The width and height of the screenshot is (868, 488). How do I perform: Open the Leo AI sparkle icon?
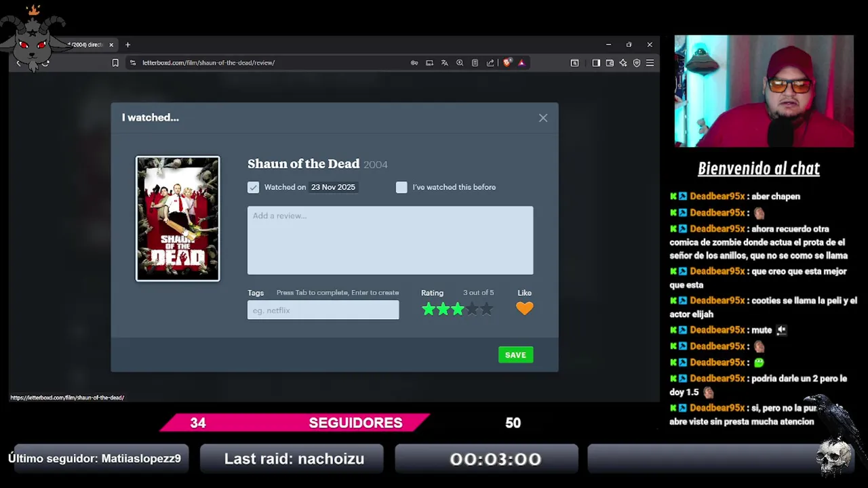click(x=623, y=63)
